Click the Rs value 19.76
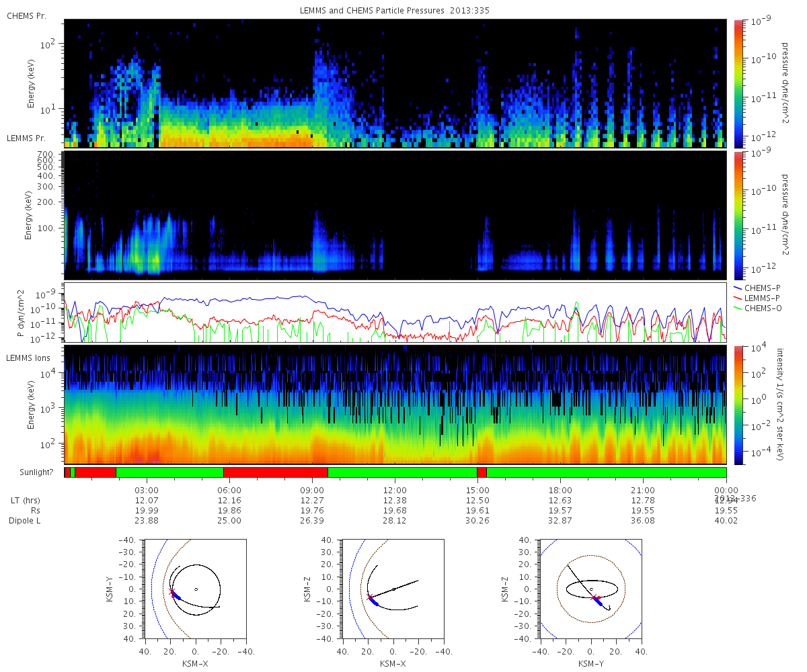 (312, 511)
